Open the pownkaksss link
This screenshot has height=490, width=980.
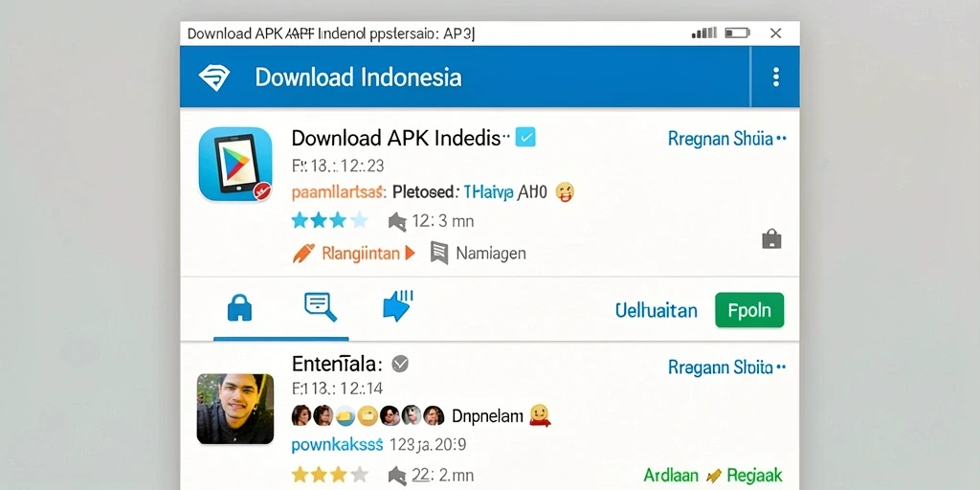[x=337, y=445]
